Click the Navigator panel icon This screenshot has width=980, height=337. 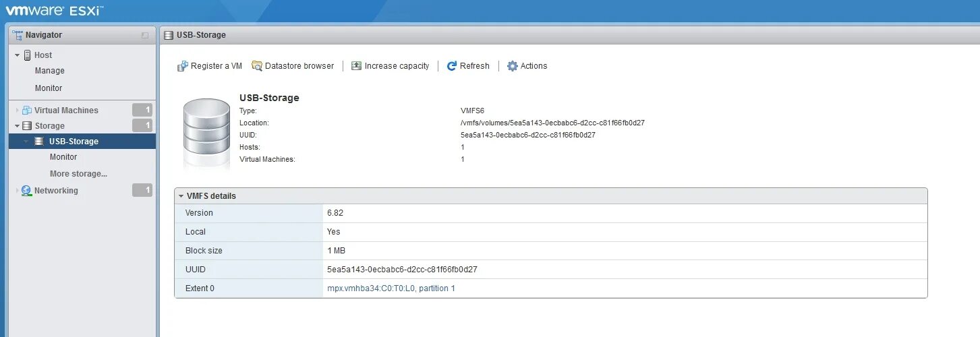(x=18, y=35)
